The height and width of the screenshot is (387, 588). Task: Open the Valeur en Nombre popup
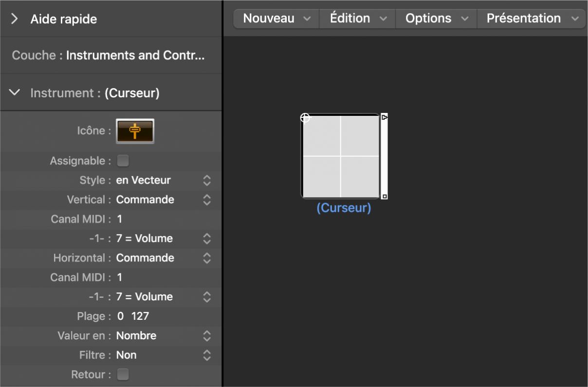point(164,336)
